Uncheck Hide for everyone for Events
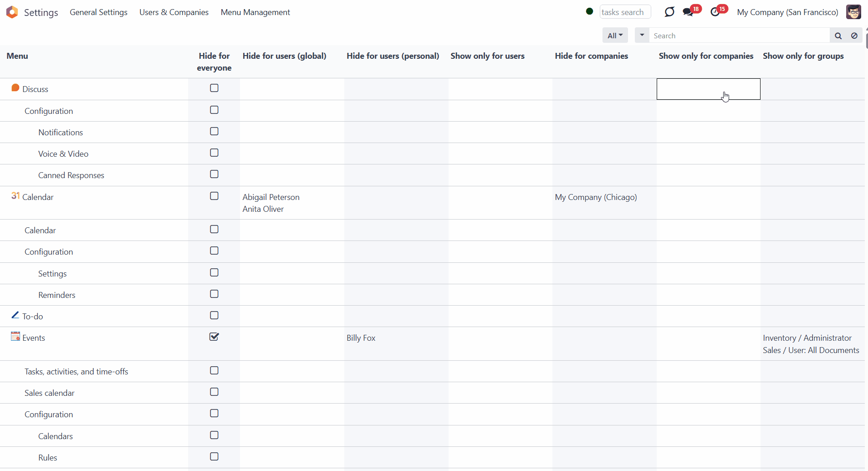868x471 pixels. coord(214,337)
